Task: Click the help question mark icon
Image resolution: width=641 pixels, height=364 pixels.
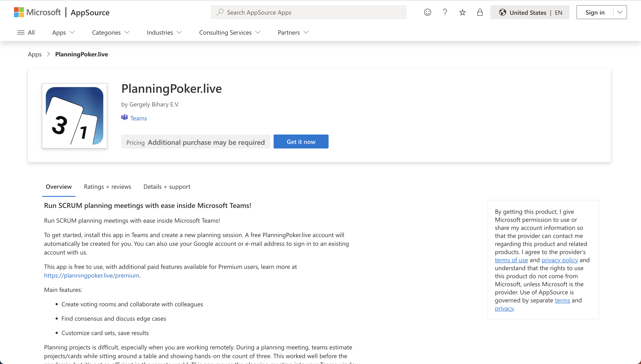Action: [445, 12]
